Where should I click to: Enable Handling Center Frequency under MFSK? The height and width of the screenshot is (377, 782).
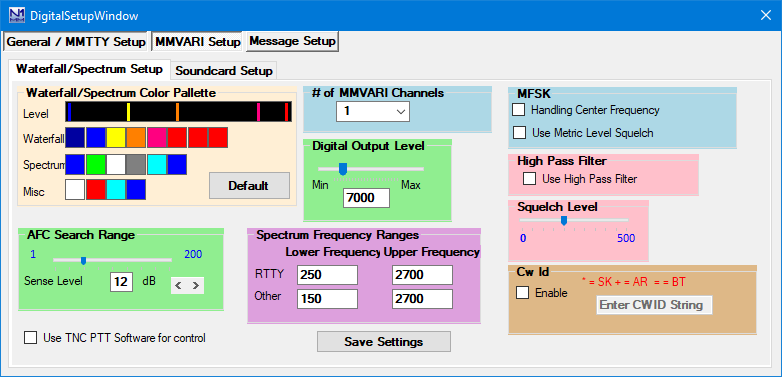coord(519,110)
